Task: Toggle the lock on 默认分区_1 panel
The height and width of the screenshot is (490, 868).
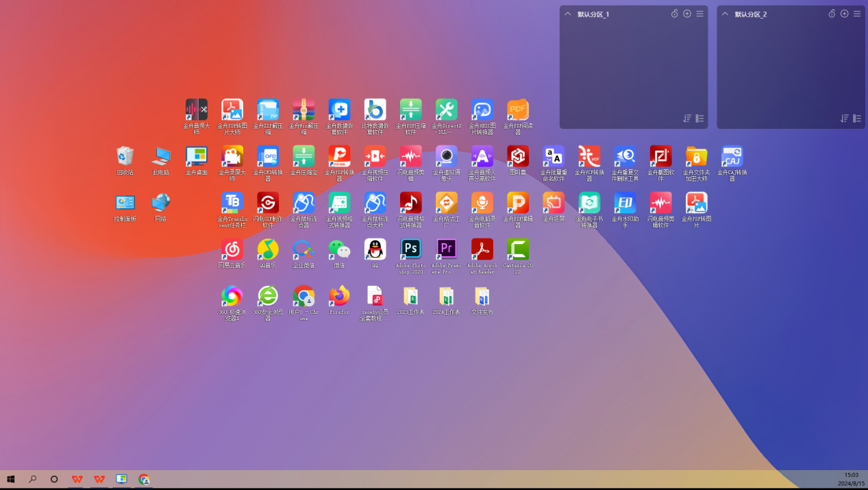Action: 674,14
